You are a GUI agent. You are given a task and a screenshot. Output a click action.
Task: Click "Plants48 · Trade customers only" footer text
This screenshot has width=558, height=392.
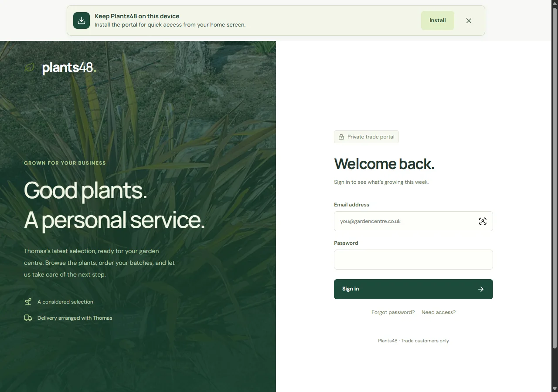point(413,341)
